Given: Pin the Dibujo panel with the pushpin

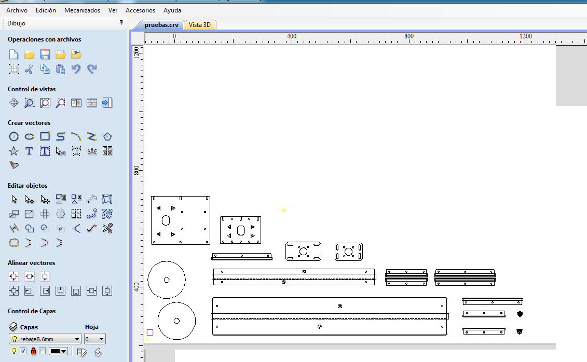Looking at the screenshot, I should [x=121, y=23].
